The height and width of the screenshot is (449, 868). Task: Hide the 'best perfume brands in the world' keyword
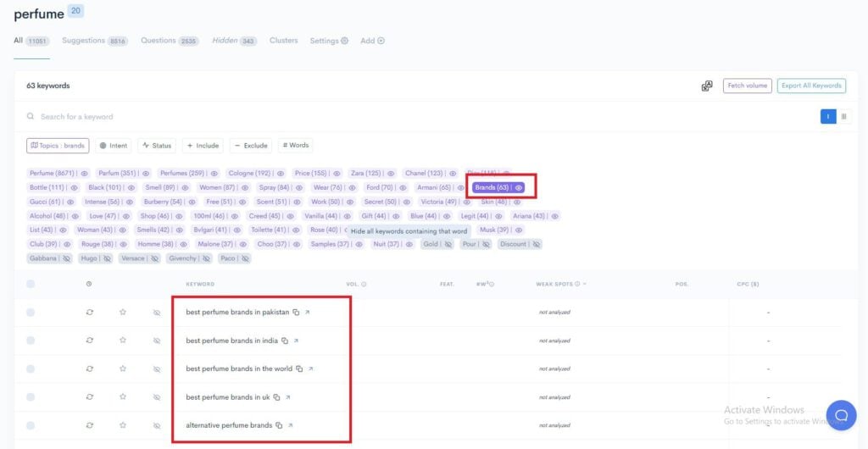[x=157, y=369]
